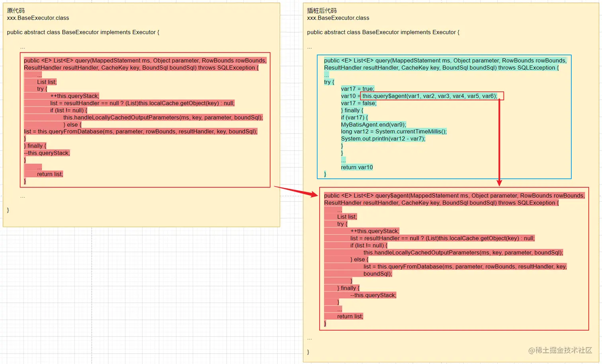The height and width of the screenshot is (364, 602).
Task: Click the 'if (var17) {' line
Action: [x=354, y=117]
